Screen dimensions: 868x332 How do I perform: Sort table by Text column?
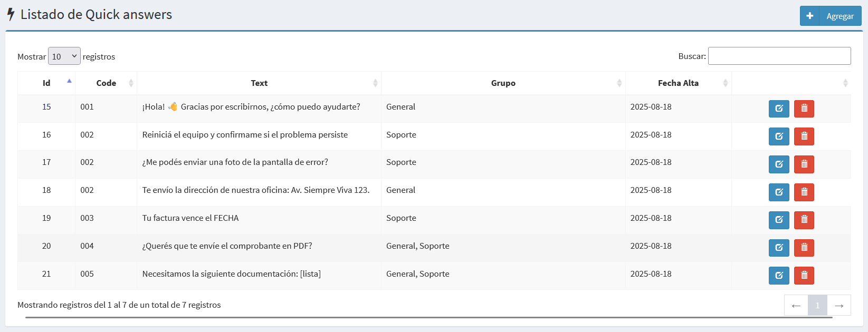pyautogui.click(x=259, y=83)
